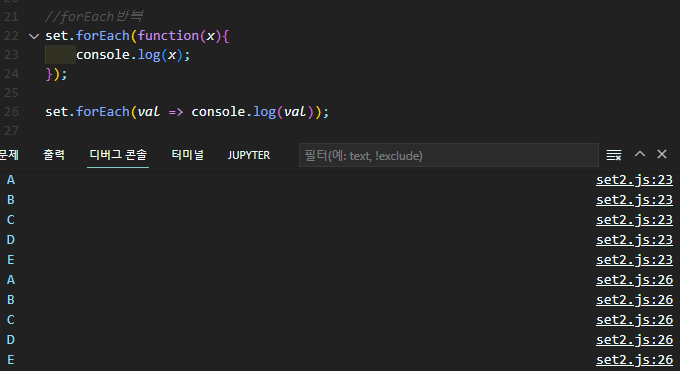Select output E in the set2.js:23 row
This screenshot has width=680, height=371.
tap(11, 260)
